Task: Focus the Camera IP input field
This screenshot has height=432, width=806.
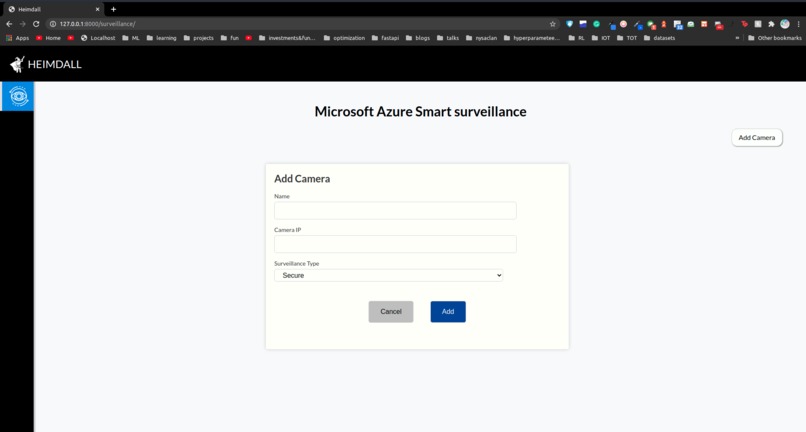Action: [x=395, y=244]
